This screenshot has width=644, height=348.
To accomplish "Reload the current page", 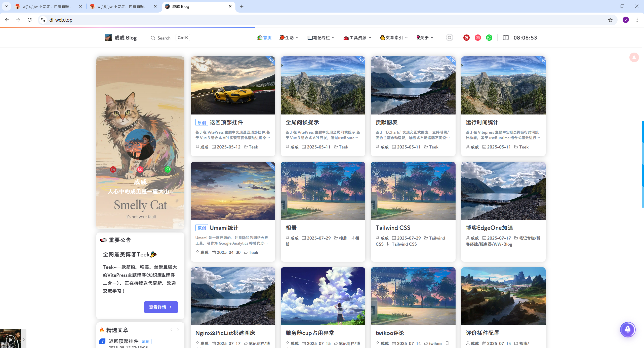I will 29,20.
